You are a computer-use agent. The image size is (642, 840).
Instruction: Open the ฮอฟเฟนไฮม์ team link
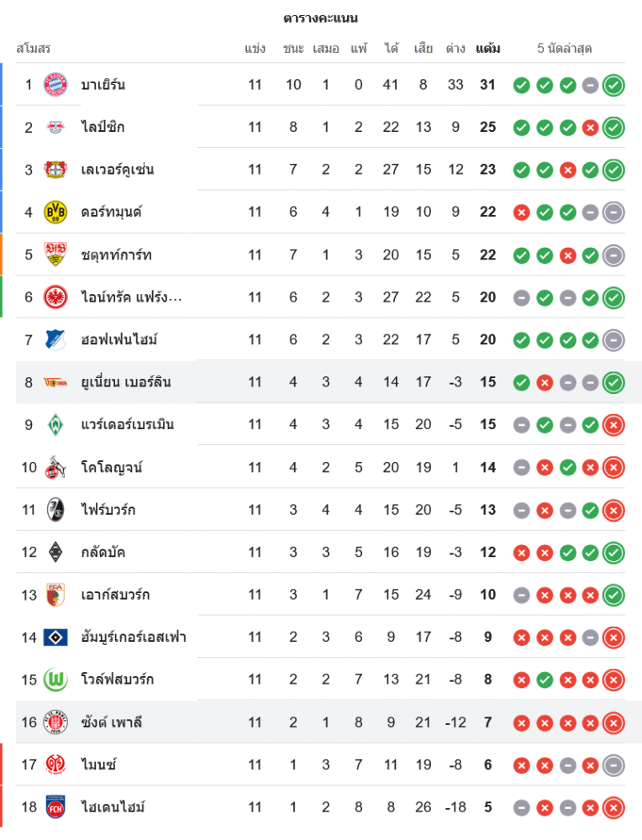pyautogui.click(x=119, y=339)
